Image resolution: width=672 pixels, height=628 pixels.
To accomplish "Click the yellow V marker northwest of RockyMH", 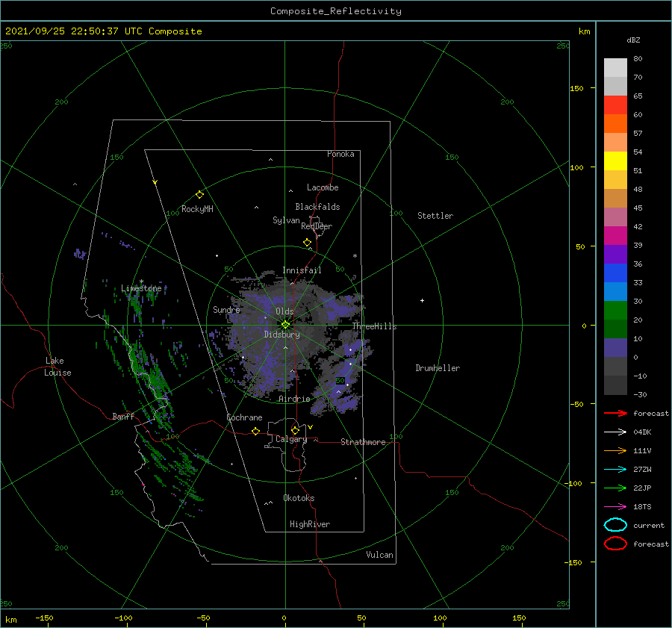I will pyautogui.click(x=155, y=182).
